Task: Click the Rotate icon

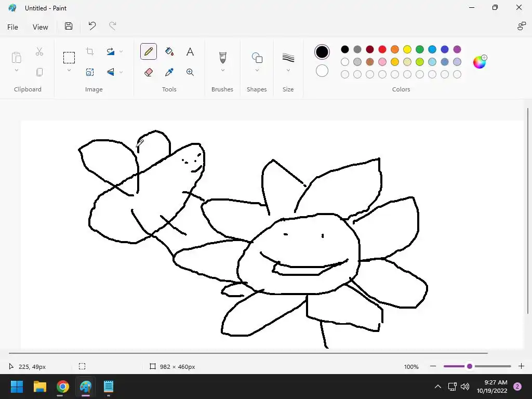Action: coord(111,51)
